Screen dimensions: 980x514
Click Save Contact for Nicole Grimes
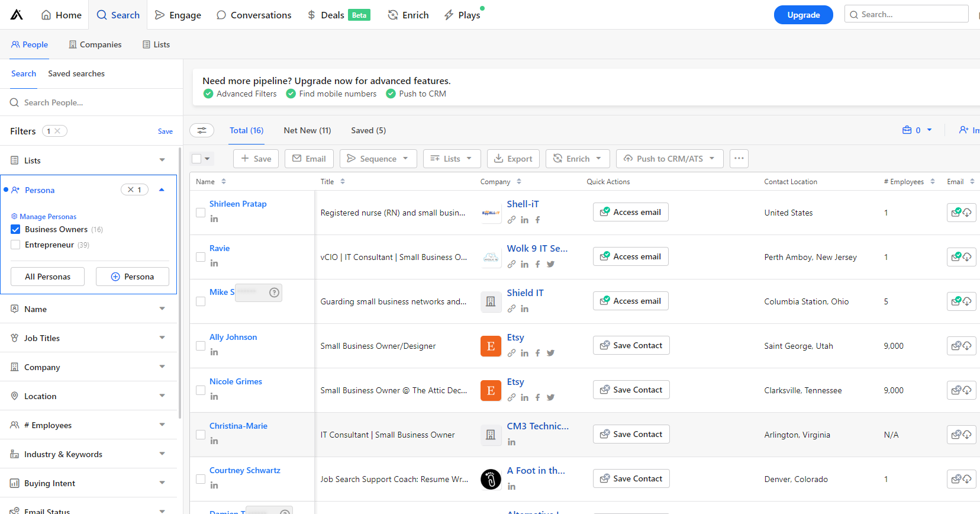click(631, 390)
